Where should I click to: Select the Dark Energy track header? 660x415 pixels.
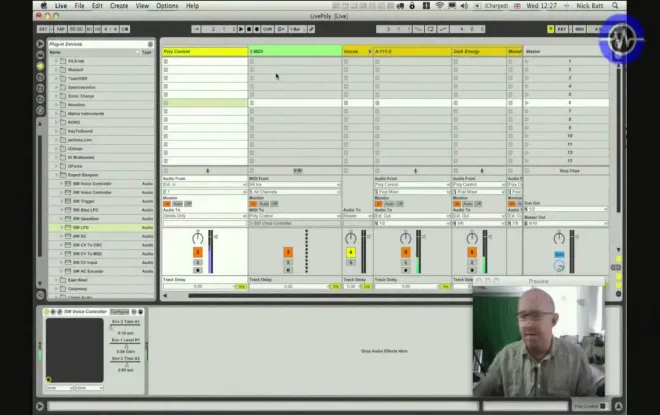479,51
